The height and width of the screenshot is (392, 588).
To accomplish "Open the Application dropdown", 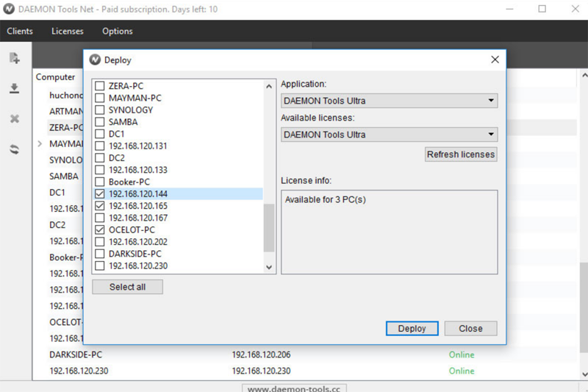I will 390,101.
